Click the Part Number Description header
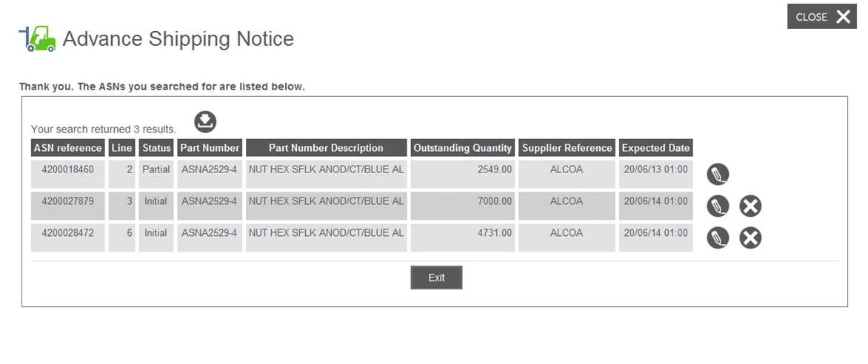The height and width of the screenshot is (364, 868). (326, 148)
